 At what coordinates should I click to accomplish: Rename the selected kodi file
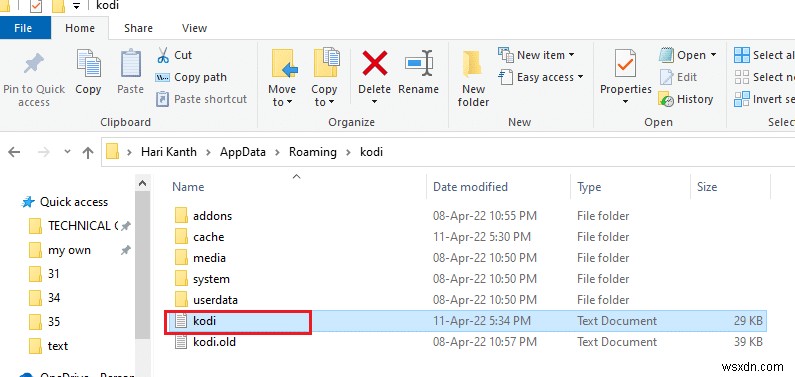coord(418,72)
